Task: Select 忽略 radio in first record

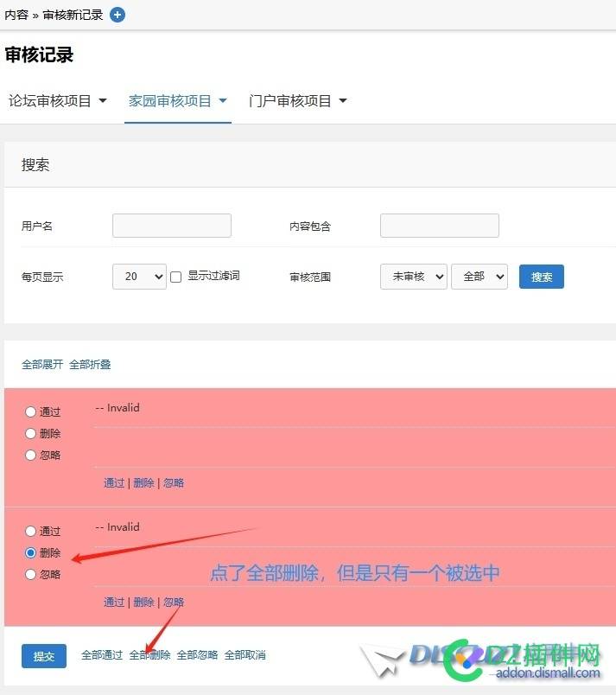Action: [30, 455]
